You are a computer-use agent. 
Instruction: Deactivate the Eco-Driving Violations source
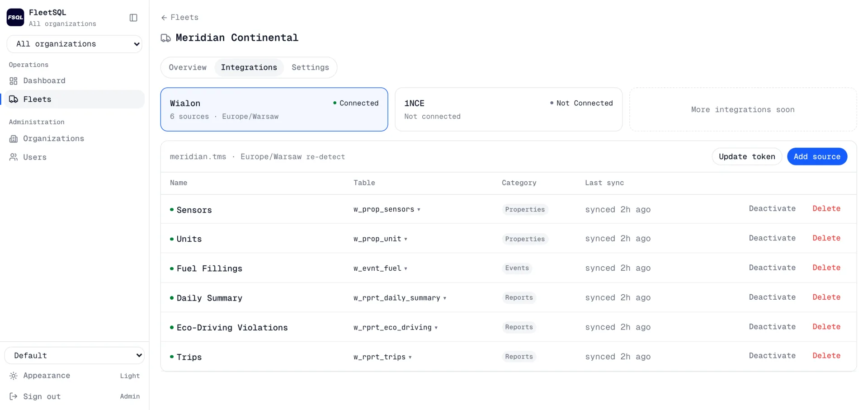click(772, 327)
